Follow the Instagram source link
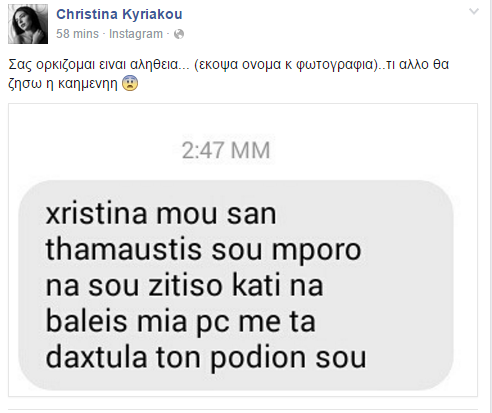This screenshot has height=413, width=492. [x=136, y=34]
